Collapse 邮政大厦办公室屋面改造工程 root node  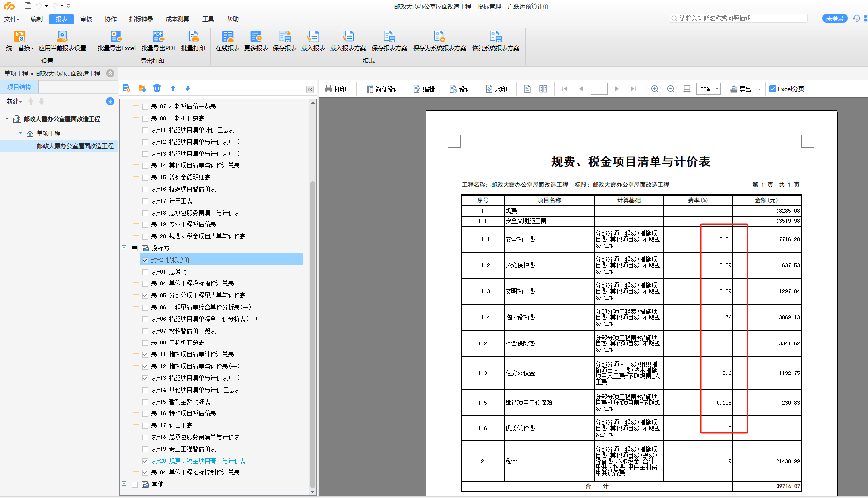tap(7, 119)
